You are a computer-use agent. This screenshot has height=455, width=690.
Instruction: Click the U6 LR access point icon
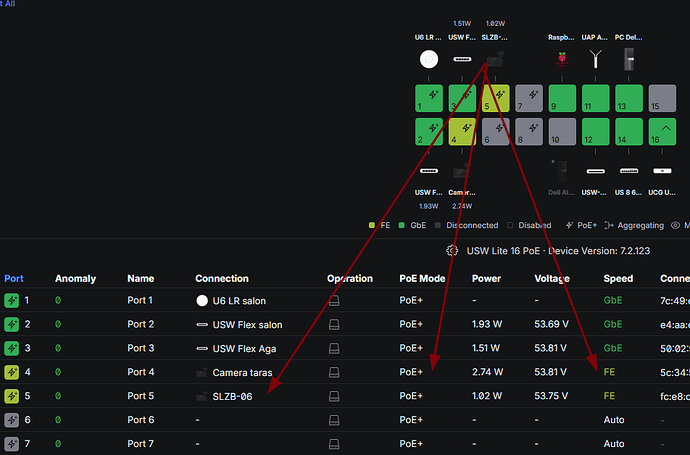429,60
